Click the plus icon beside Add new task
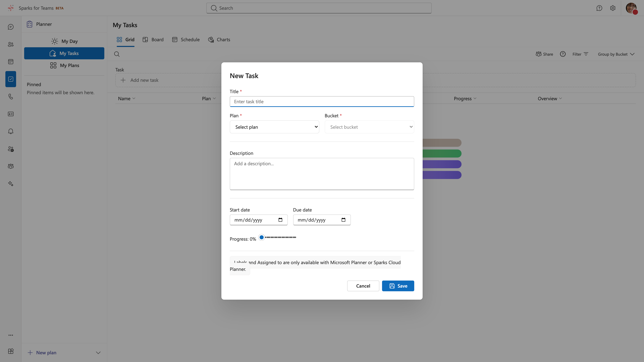The width and height of the screenshot is (644, 362). (123, 80)
